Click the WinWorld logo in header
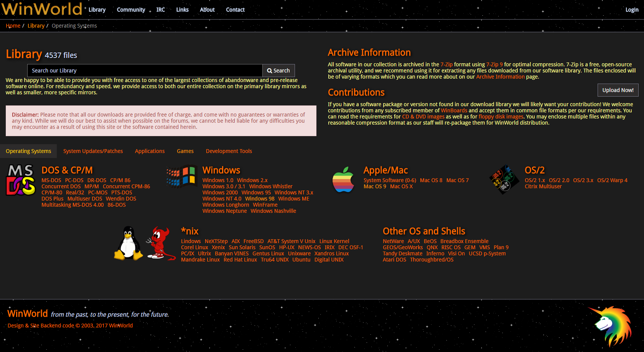 coord(42,9)
